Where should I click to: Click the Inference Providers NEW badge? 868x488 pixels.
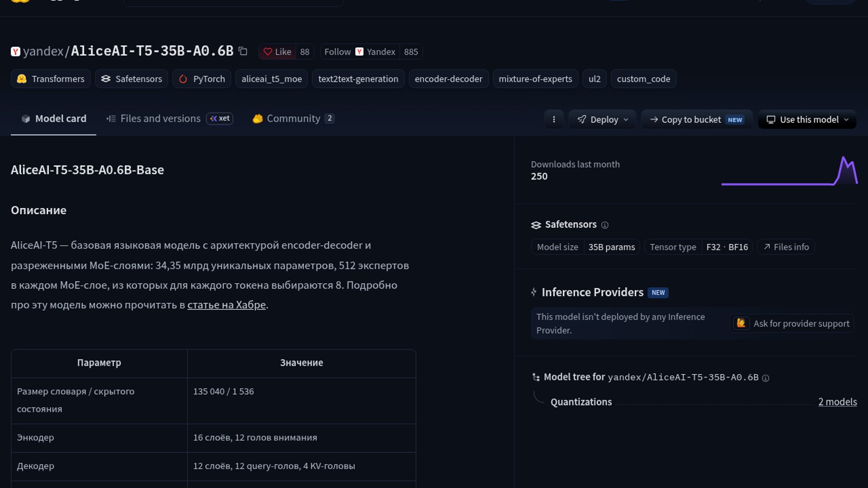658,293
